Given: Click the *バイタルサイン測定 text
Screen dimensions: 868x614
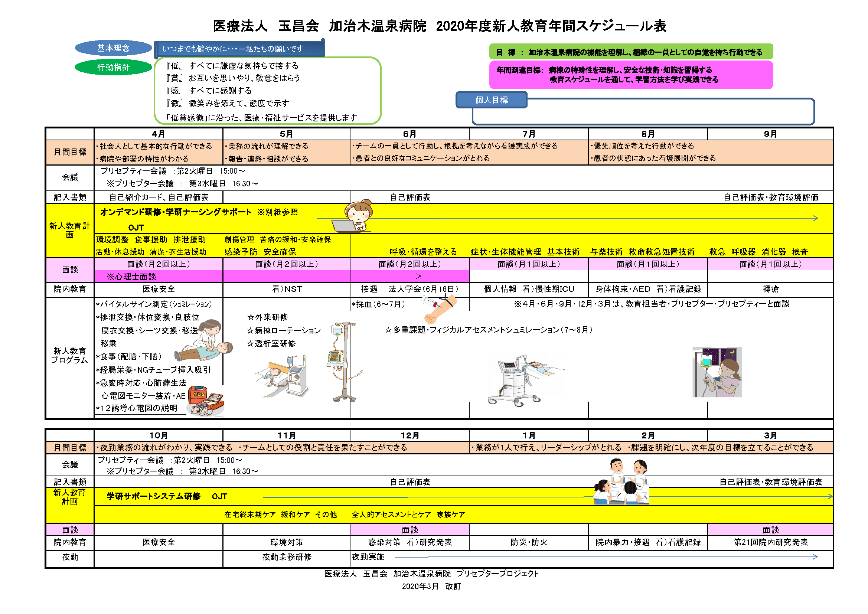Looking at the screenshot, I should [154, 304].
